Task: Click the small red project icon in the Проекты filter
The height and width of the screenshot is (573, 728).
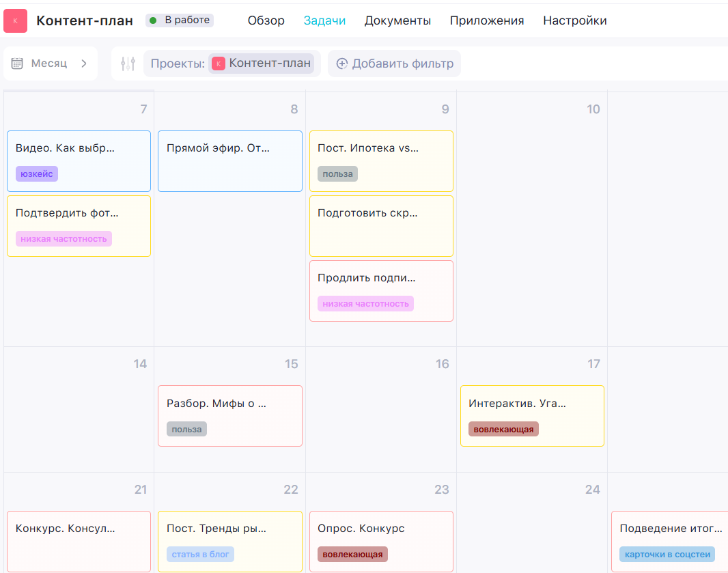Action: 219,64
